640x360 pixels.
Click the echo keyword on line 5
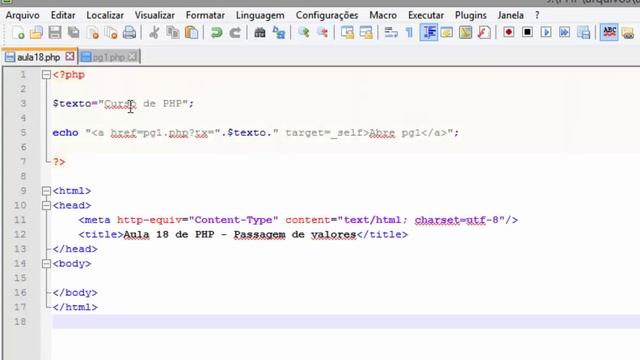click(x=65, y=133)
